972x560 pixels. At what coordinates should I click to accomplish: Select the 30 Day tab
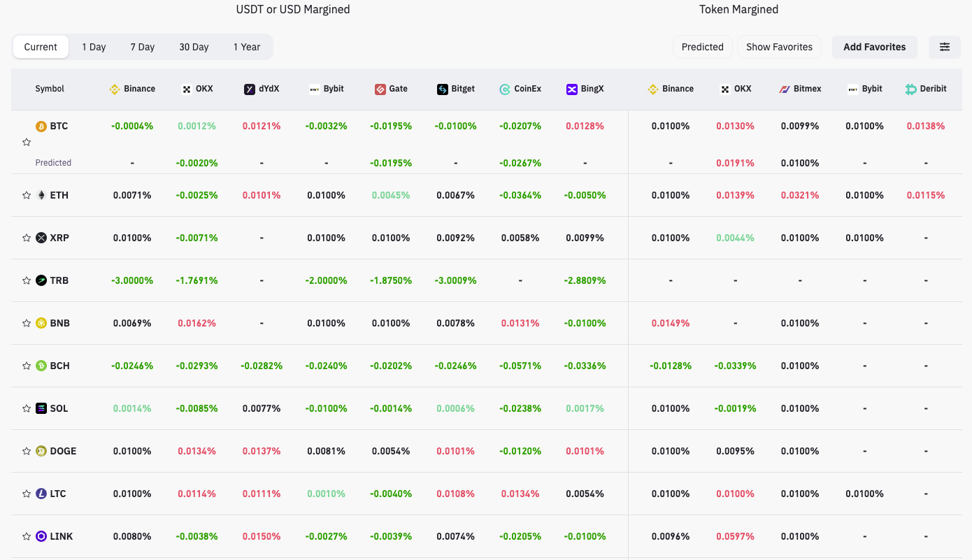[194, 47]
